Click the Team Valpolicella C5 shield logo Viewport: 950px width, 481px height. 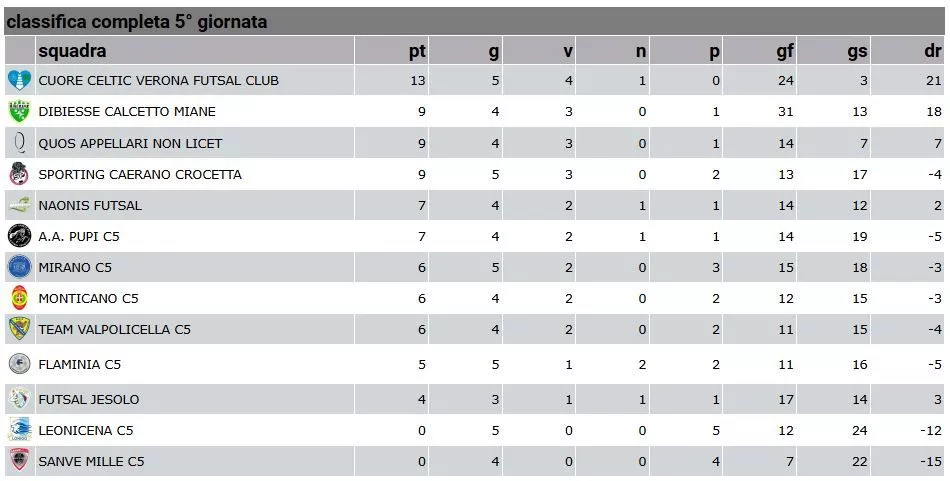tap(19, 329)
